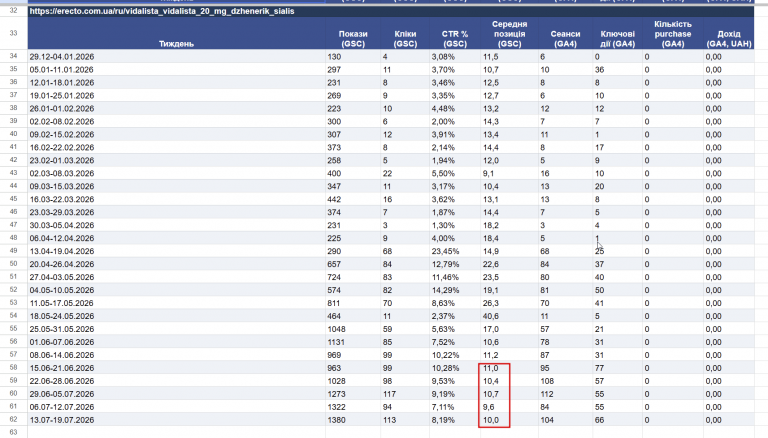The width and height of the screenshot is (768, 438).
Task: Select week cell 05.01-11.01.2026
Action: coord(176,70)
